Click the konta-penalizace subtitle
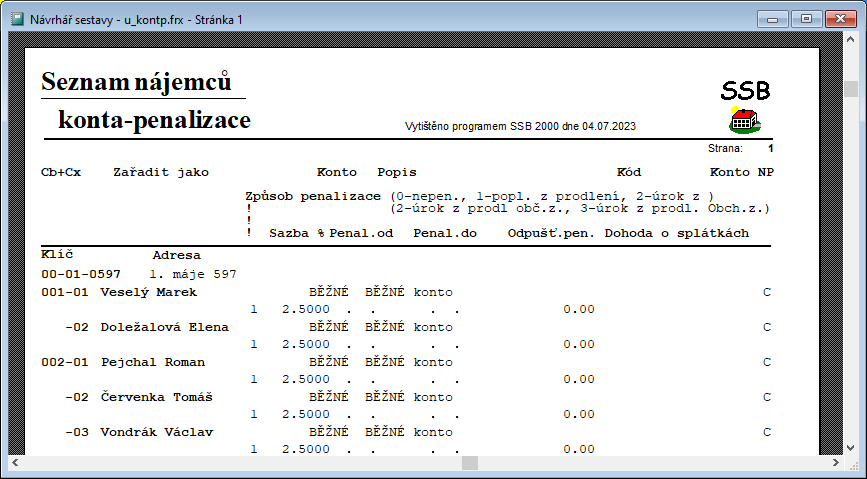Viewport: 867px width, 479px height. point(154,121)
